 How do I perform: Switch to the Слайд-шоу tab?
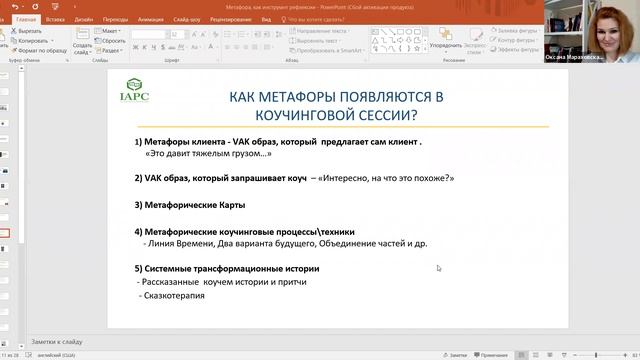pyautogui.click(x=187, y=20)
